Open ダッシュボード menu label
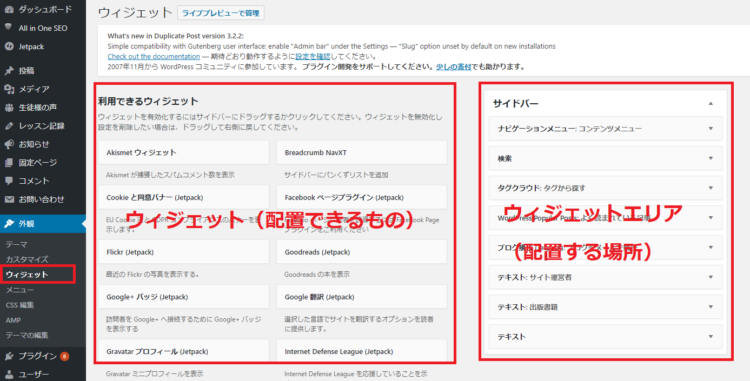Screen dimensions: 750x381 45,9
